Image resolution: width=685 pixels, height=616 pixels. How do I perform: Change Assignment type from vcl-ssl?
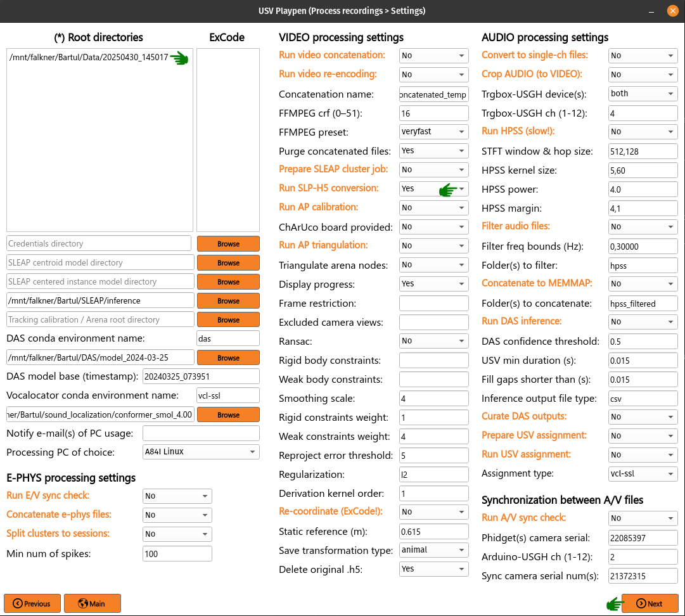click(x=643, y=473)
